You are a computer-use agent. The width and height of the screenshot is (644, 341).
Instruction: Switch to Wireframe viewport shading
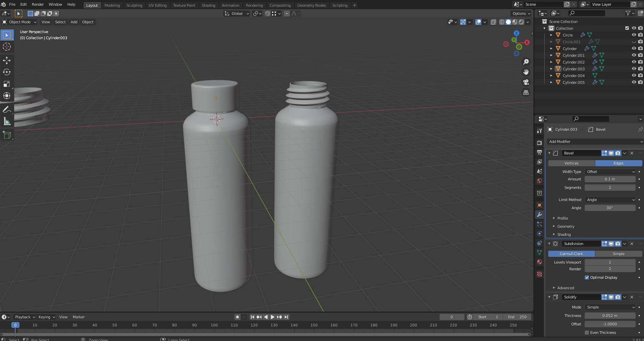click(x=502, y=22)
